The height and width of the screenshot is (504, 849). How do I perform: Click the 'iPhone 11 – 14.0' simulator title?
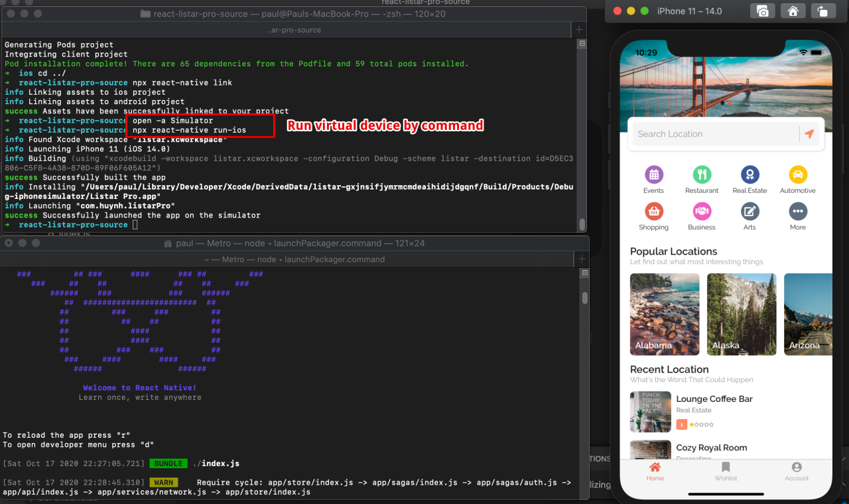click(x=689, y=11)
